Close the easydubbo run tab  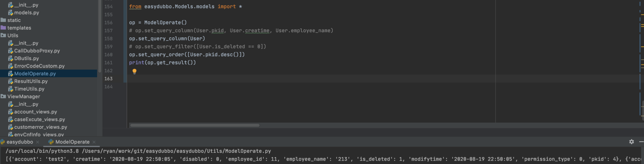pyautogui.click(x=37, y=142)
